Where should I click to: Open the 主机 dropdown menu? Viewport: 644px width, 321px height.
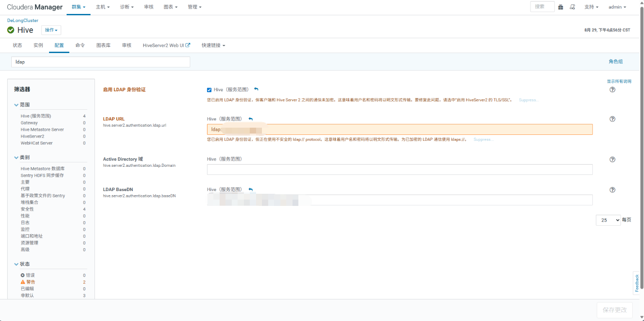[x=103, y=7]
